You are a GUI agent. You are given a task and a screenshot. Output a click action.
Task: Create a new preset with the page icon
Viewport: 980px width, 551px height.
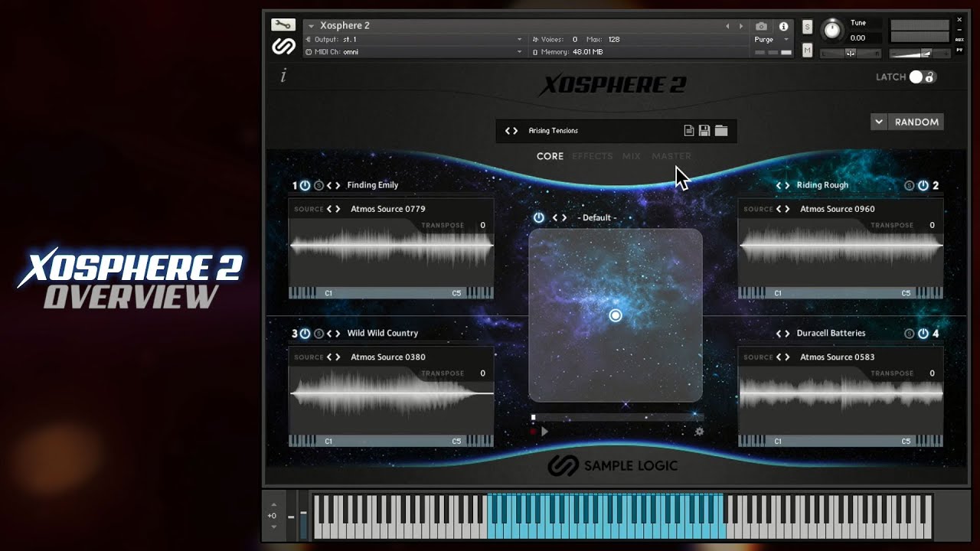tap(689, 131)
